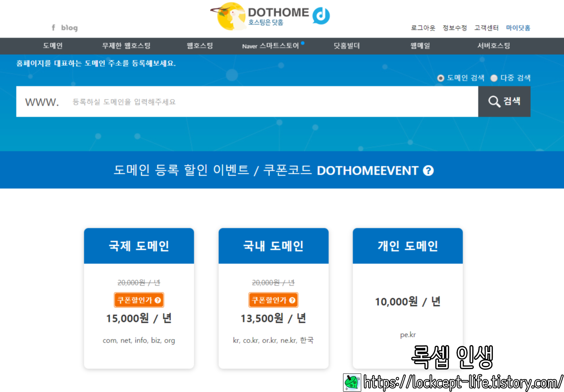564x392 pixels.
Task: Open the blog link in the header
Action: tap(69, 28)
